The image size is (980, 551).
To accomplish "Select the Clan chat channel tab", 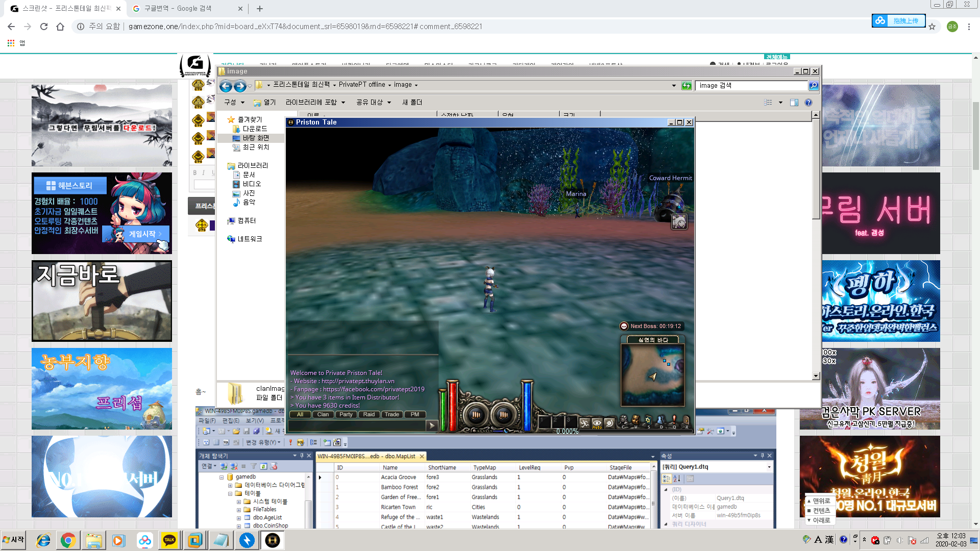I will pyautogui.click(x=323, y=414).
